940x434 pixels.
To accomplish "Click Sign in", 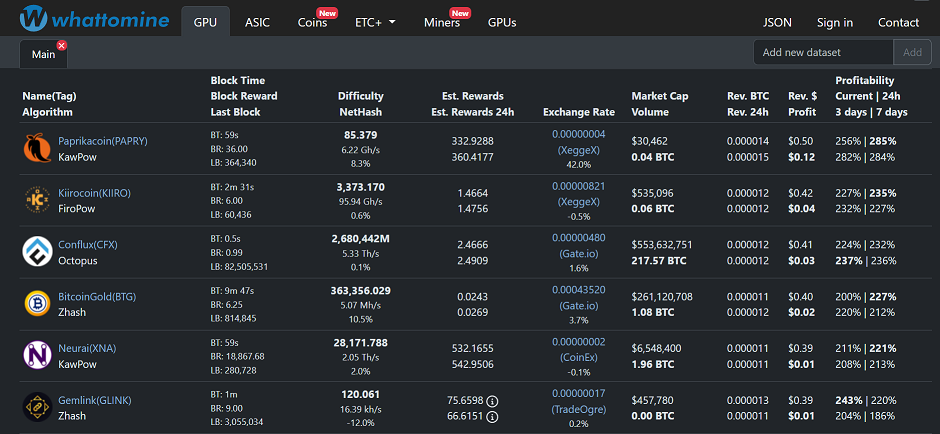I will (x=834, y=22).
